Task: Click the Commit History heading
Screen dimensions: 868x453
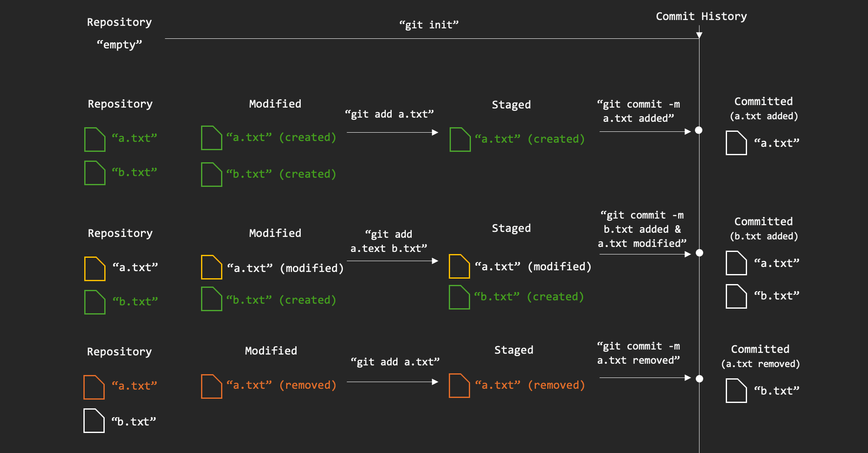Action: pos(701,16)
